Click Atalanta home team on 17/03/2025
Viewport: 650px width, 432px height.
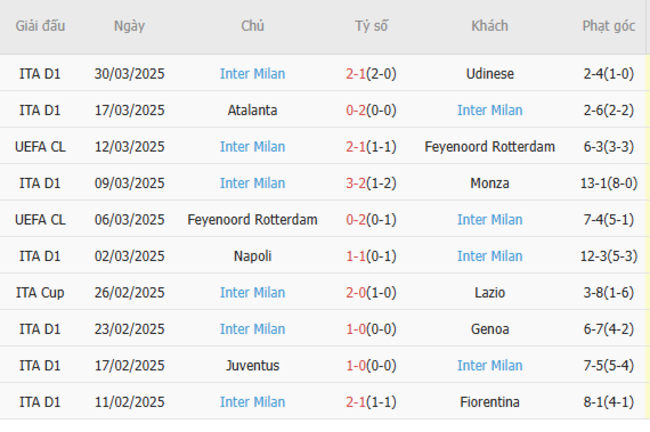252,110
